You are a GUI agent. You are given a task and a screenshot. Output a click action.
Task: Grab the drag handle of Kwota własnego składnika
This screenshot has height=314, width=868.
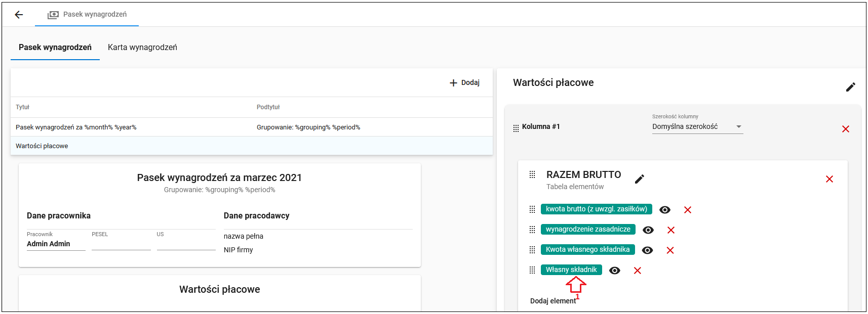[x=532, y=250]
